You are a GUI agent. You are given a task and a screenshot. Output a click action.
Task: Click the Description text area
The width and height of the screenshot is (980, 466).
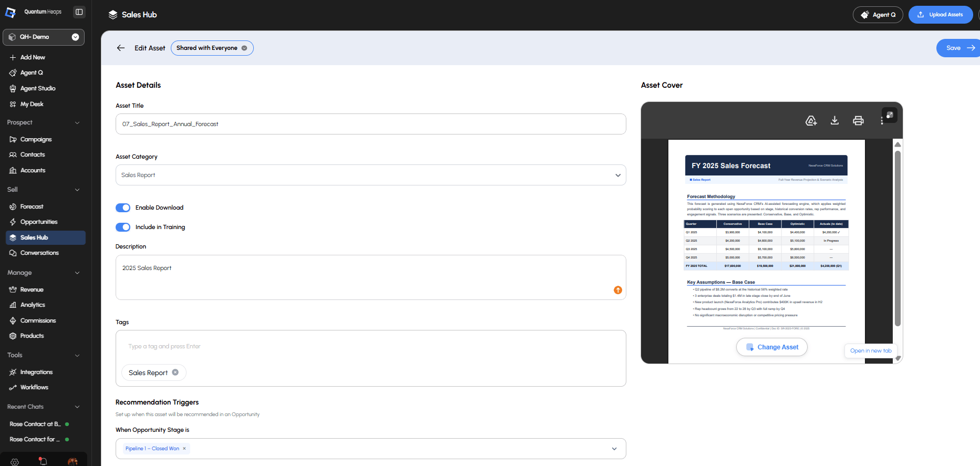[370, 277]
